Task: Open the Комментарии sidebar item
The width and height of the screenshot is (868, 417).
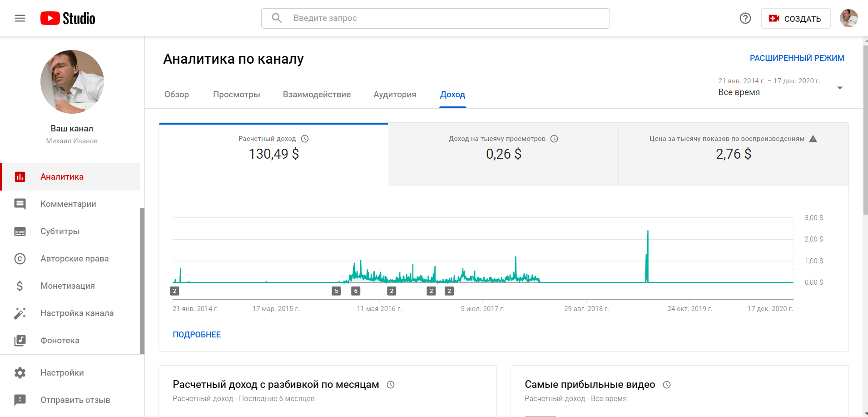Action: coord(70,204)
